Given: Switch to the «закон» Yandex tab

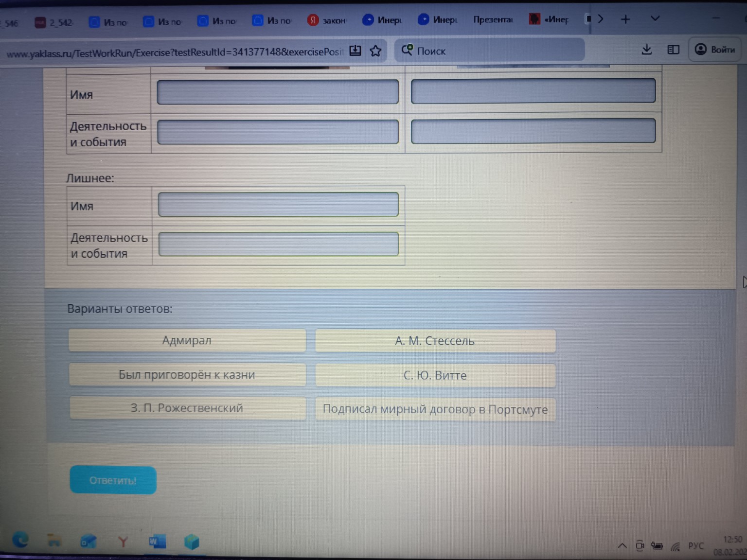Looking at the screenshot, I should (327, 20).
